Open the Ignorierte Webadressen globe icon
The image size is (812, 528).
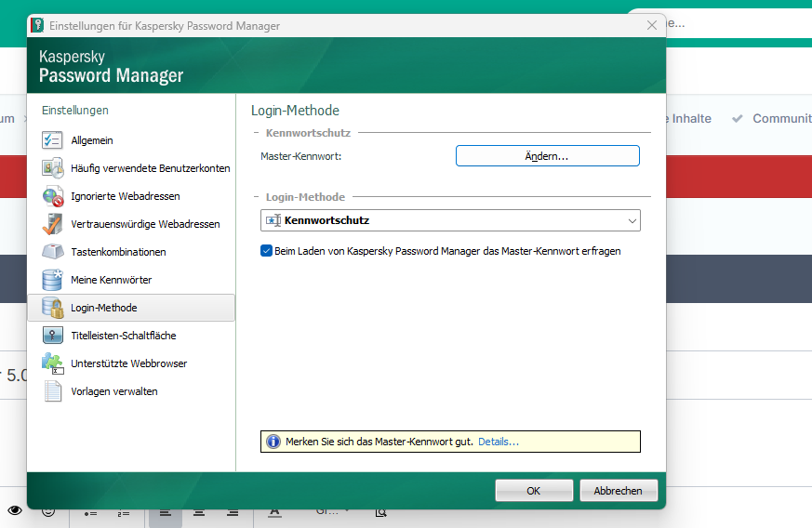click(x=52, y=196)
